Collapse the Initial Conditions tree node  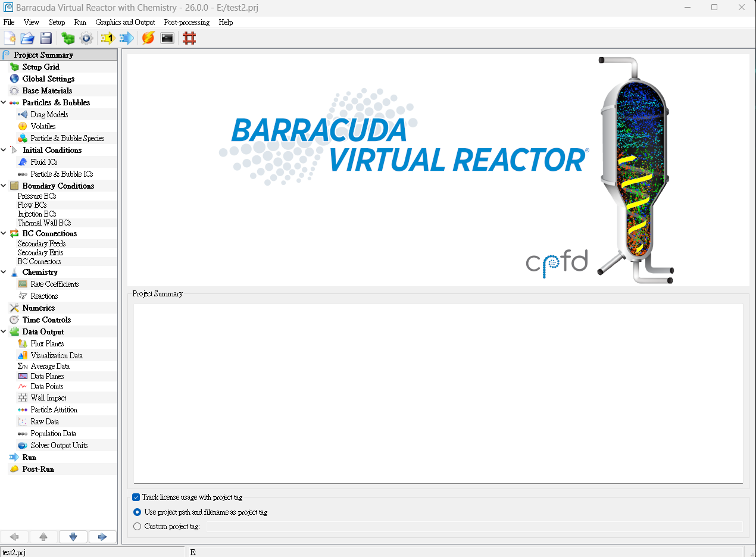coord(4,150)
